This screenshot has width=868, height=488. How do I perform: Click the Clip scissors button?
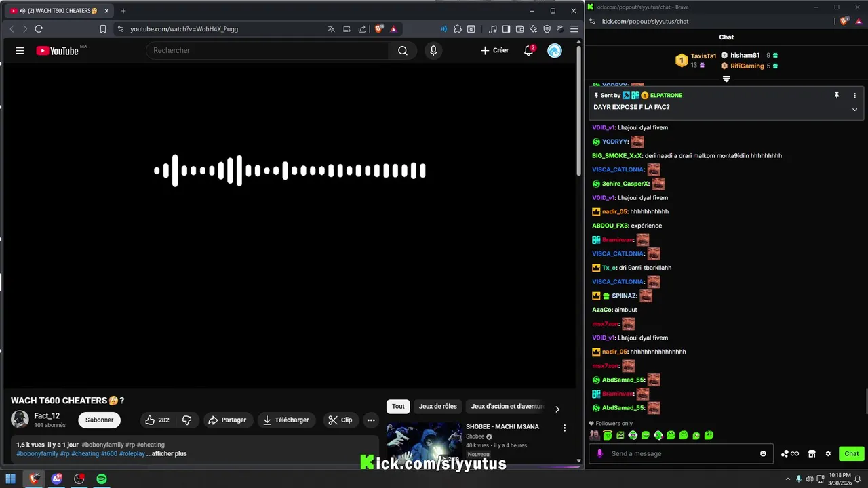340,420
